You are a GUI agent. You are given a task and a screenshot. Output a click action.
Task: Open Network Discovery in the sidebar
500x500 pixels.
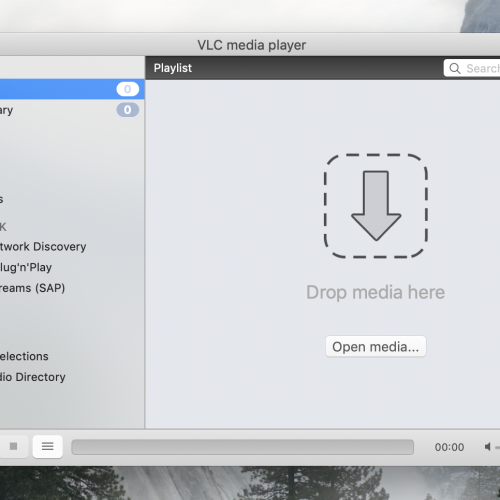point(43,247)
